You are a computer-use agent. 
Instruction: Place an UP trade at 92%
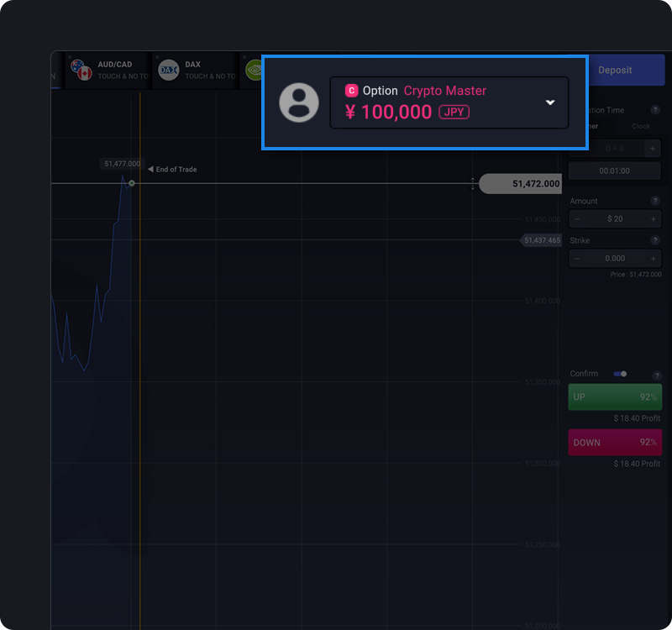pos(615,396)
